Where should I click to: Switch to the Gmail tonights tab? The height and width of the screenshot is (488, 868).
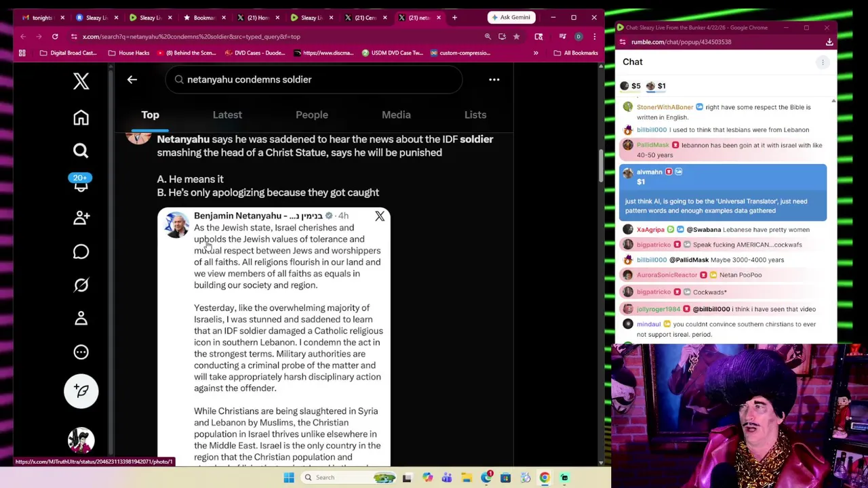coord(41,18)
